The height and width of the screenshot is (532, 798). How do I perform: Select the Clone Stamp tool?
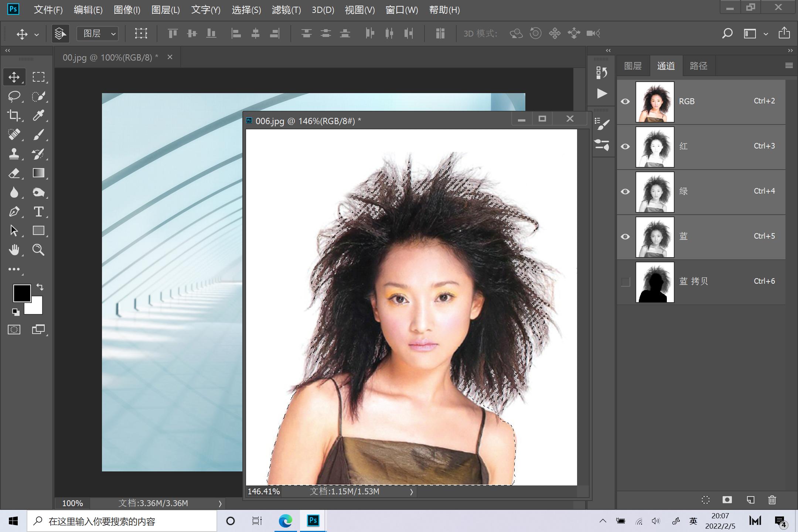pos(14,154)
